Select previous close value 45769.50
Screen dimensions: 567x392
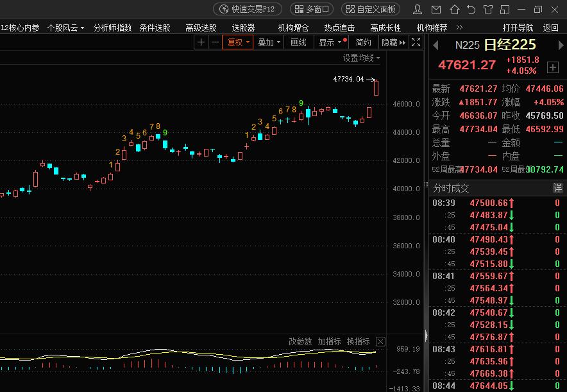(544, 115)
